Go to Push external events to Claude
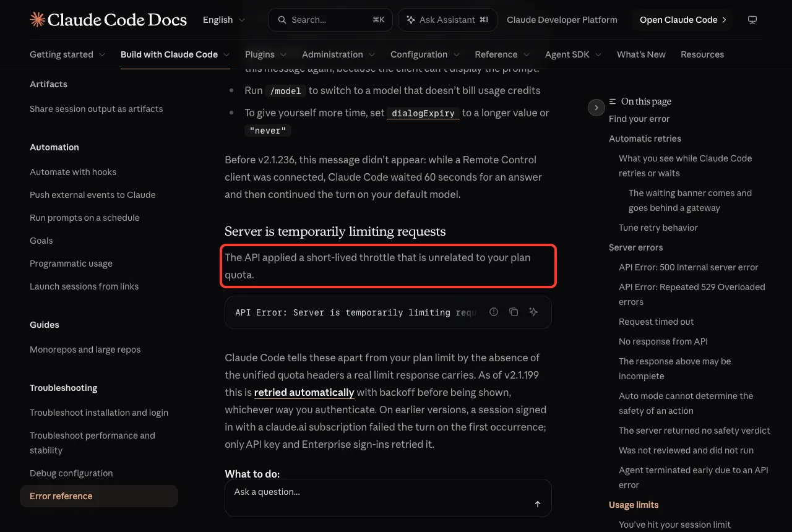The width and height of the screenshot is (792, 532). coord(93,195)
